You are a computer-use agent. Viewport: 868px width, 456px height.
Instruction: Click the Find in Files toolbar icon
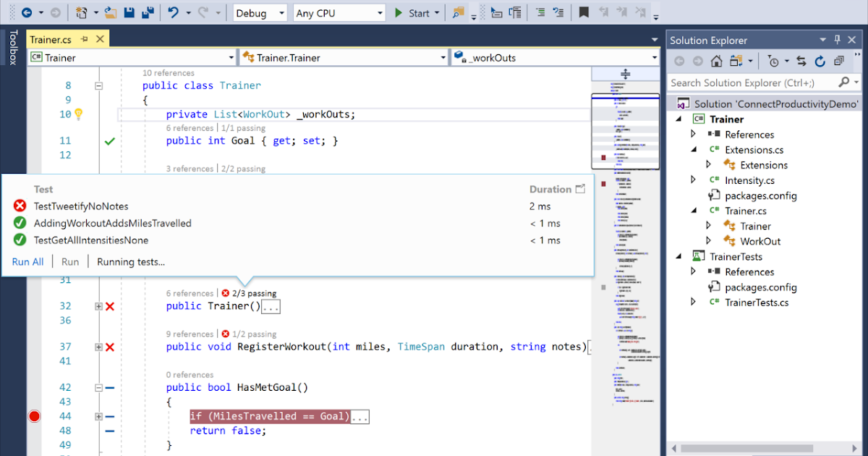(458, 13)
